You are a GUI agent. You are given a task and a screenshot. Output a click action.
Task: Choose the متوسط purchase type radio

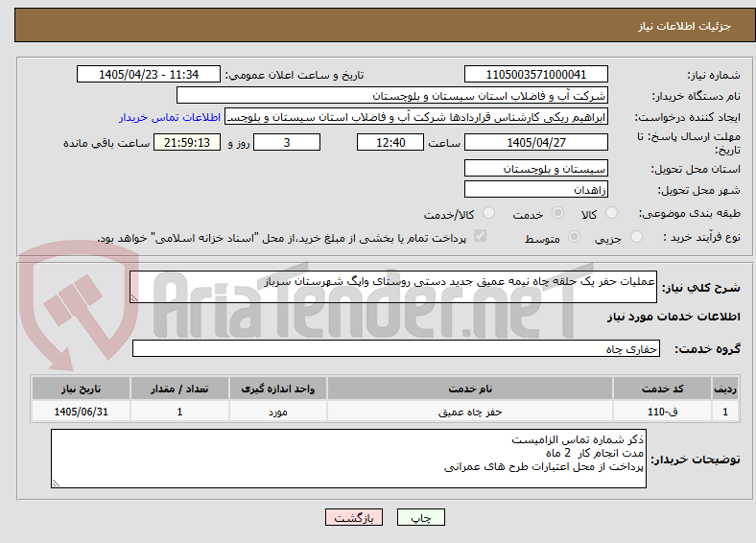[x=574, y=236]
